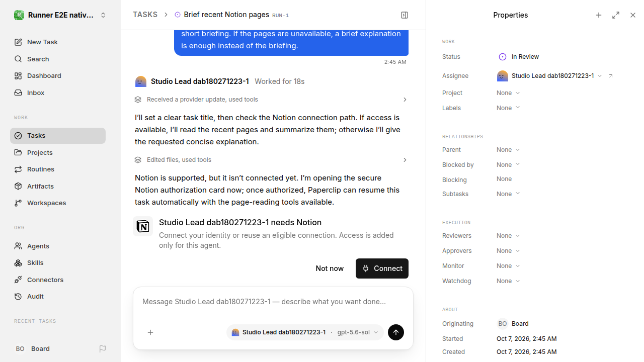Click the flag icon beside Board
Image resolution: width=644 pixels, height=362 pixels.
(x=103, y=348)
